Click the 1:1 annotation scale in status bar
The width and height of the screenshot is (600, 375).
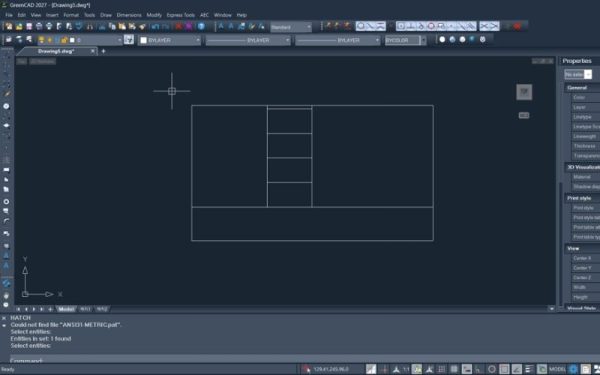(x=406, y=369)
